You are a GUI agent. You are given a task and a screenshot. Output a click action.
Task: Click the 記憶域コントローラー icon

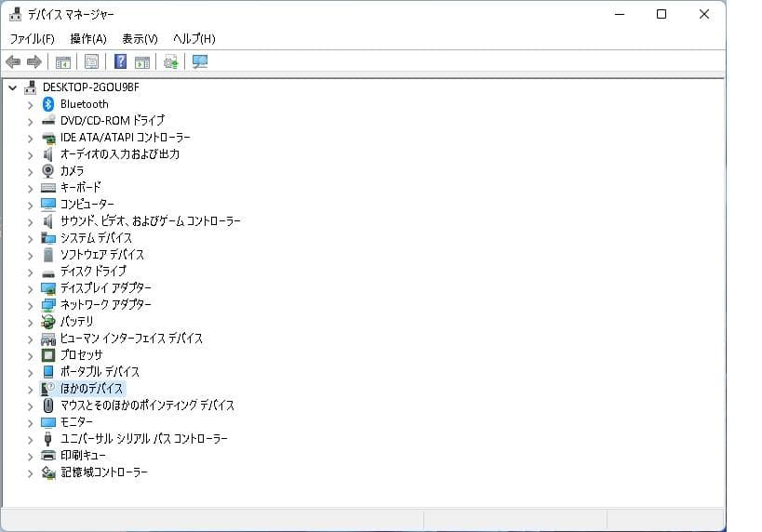click(48, 472)
